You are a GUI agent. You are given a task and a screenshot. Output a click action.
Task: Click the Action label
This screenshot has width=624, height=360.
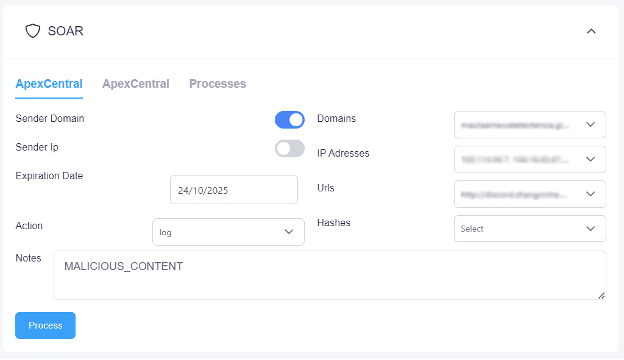coord(29,226)
